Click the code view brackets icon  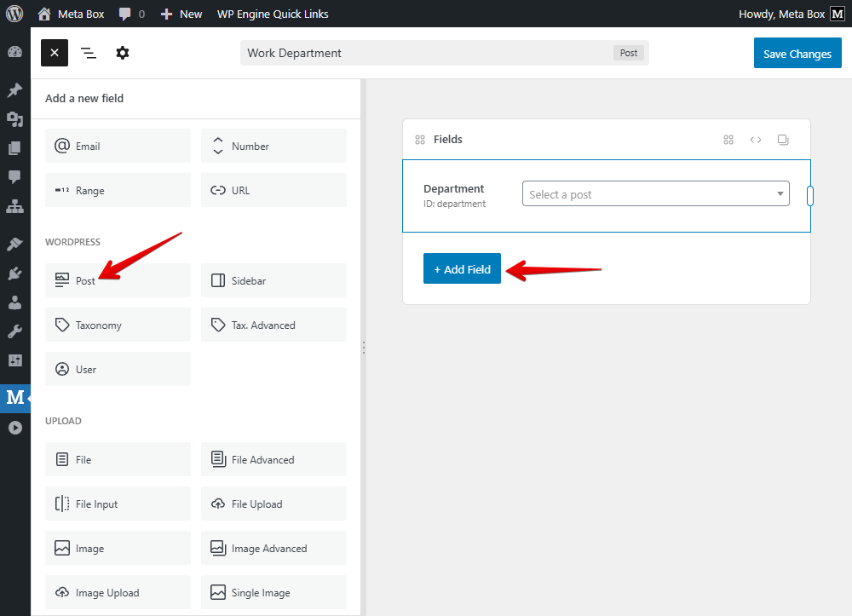click(756, 140)
